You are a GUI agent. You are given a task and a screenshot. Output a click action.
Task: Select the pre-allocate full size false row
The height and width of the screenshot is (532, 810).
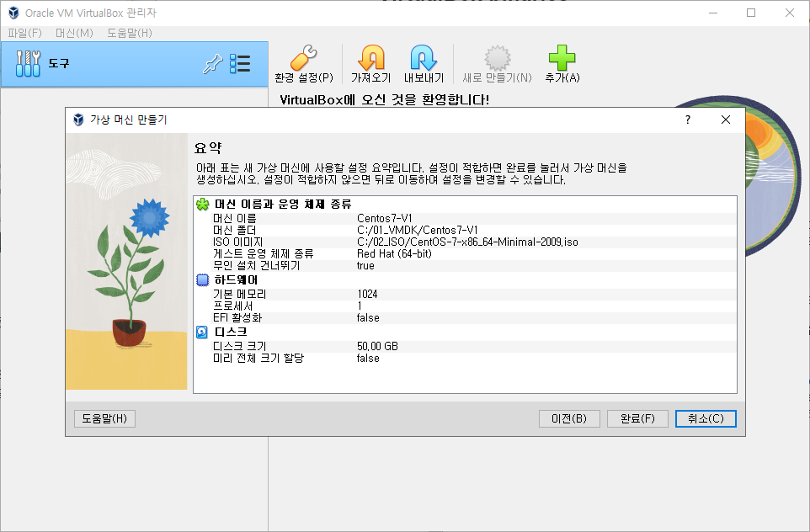(x=465, y=359)
